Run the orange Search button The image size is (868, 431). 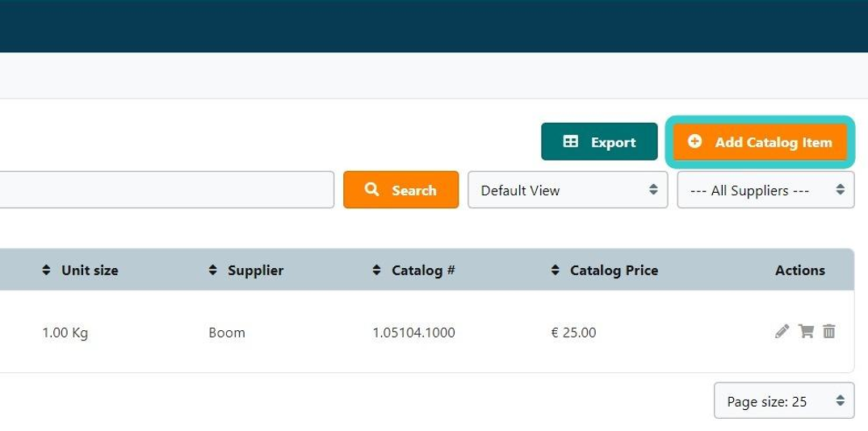click(x=400, y=190)
